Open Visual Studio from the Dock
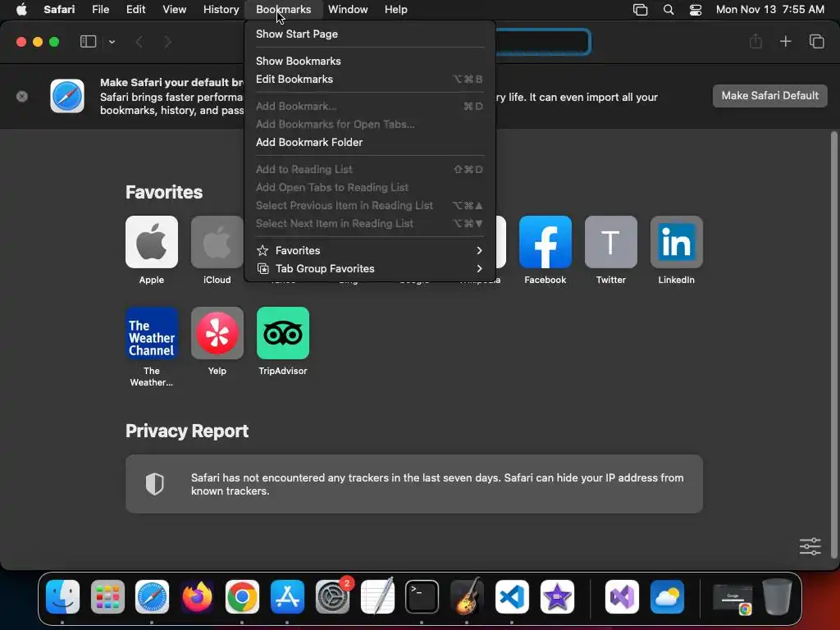Screen dimensions: 840x630 (x=622, y=597)
